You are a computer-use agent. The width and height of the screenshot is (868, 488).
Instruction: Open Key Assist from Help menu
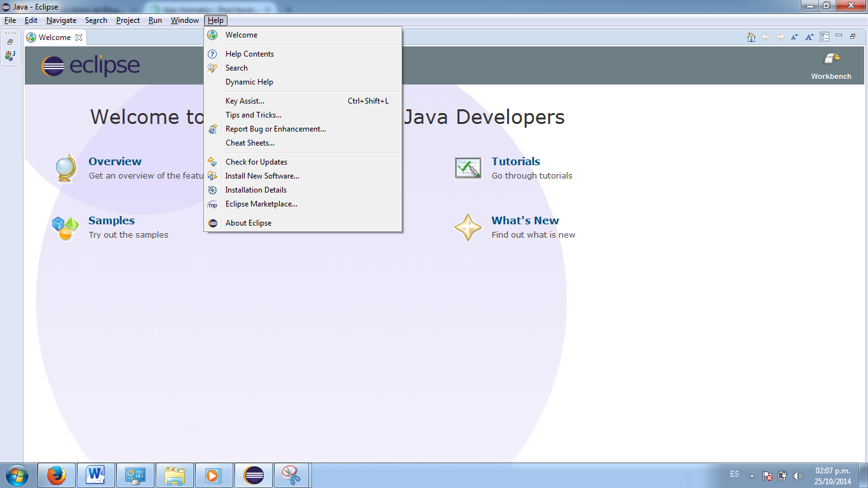[x=303, y=101]
